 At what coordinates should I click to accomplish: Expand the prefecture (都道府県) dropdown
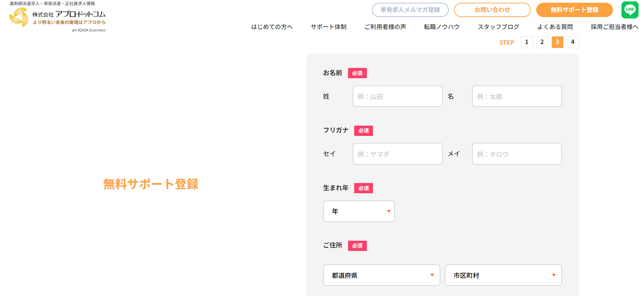click(381, 275)
